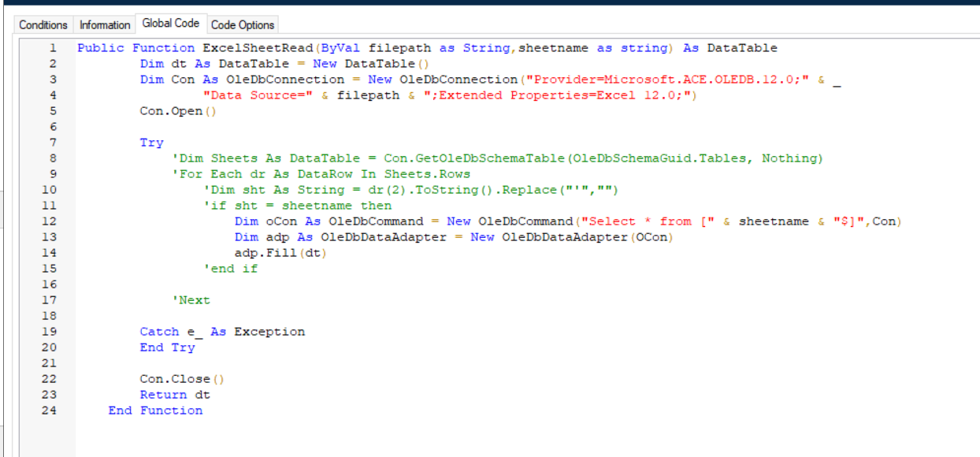Select the Catch e_ As Exception line
The height and width of the screenshot is (457, 980).
coord(222,331)
